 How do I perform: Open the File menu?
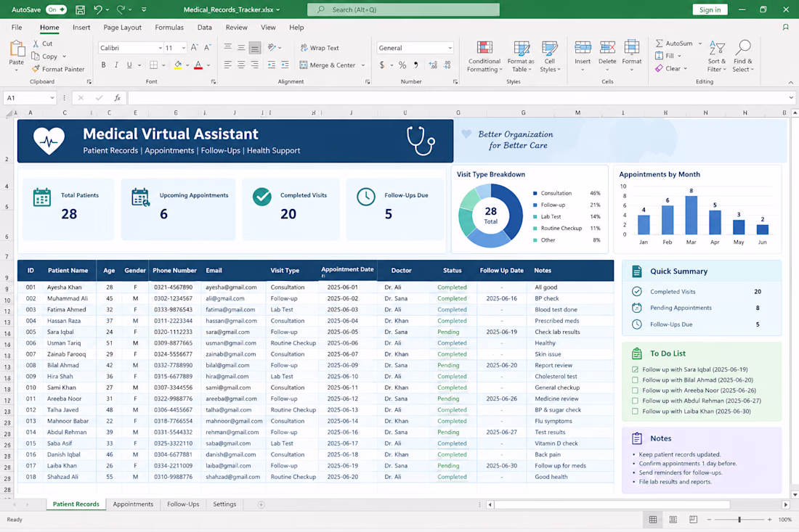[17, 28]
